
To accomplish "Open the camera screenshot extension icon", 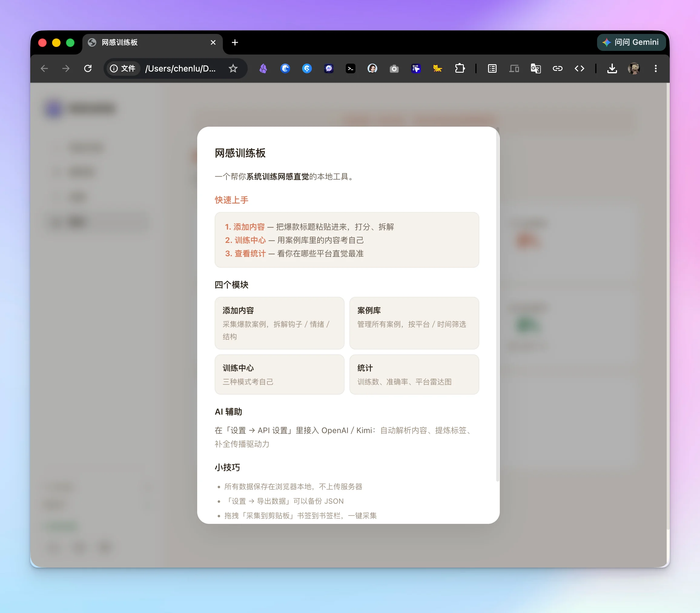I will tap(394, 68).
